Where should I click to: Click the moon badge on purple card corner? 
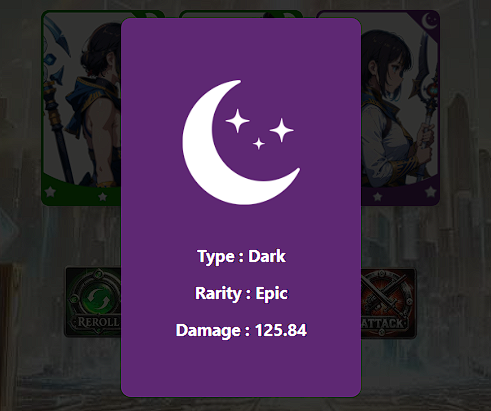point(430,21)
